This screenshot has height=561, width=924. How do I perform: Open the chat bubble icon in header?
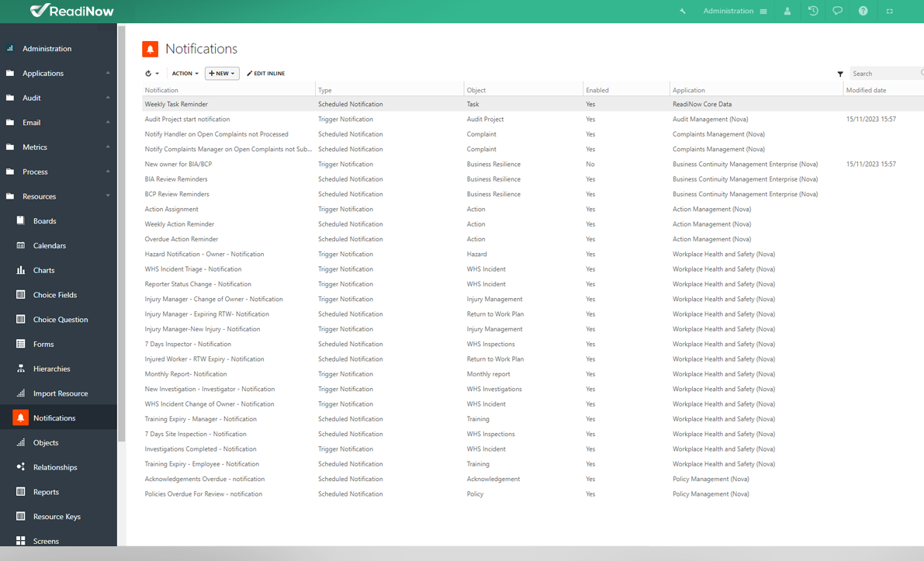point(837,11)
